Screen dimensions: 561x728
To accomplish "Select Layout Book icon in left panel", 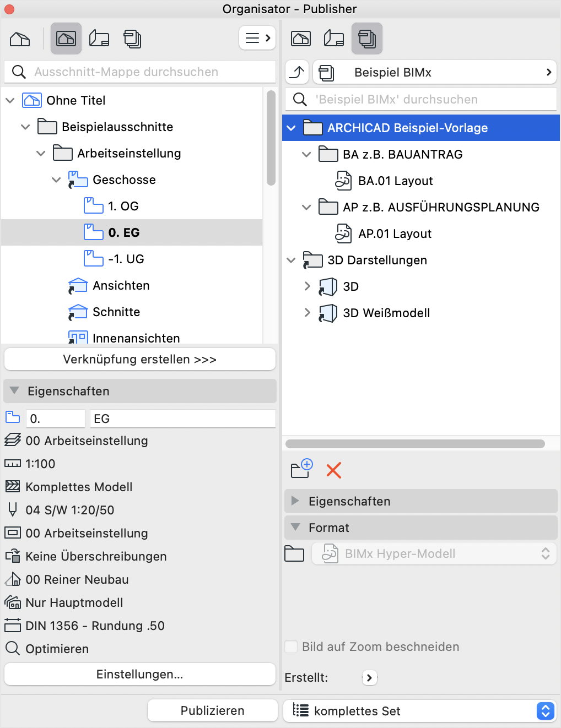I will click(x=99, y=39).
